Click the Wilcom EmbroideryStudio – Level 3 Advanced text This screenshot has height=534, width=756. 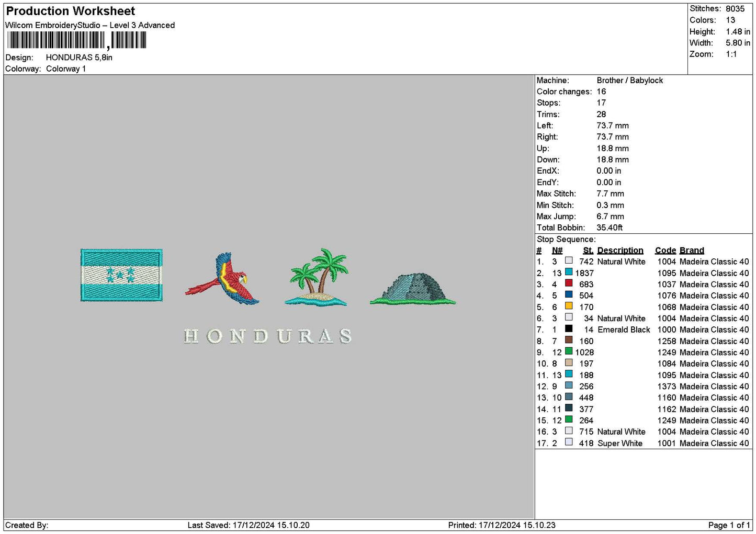[90, 25]
